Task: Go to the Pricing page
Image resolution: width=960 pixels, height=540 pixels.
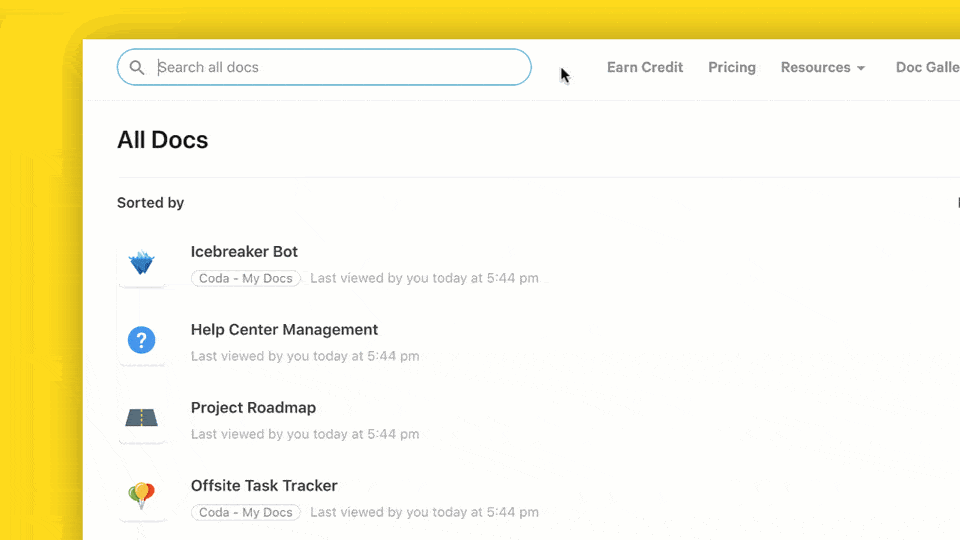Action: (x=732, y=67)
